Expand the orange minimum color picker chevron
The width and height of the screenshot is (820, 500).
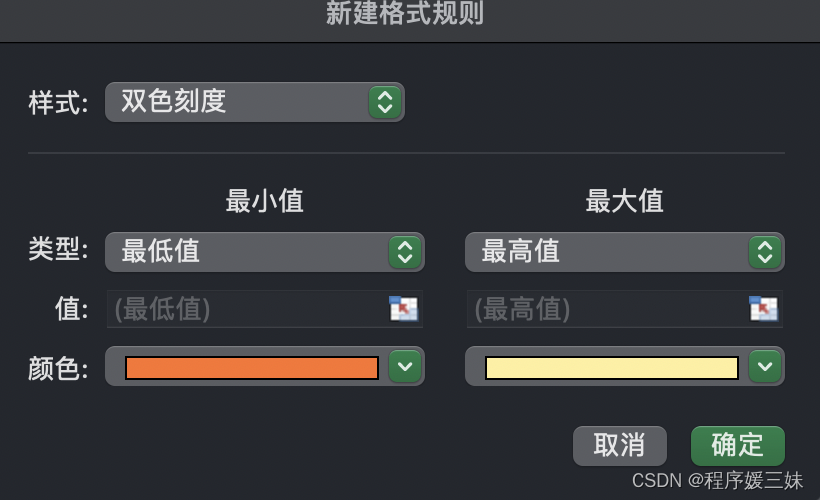click(x=404, y=367)
